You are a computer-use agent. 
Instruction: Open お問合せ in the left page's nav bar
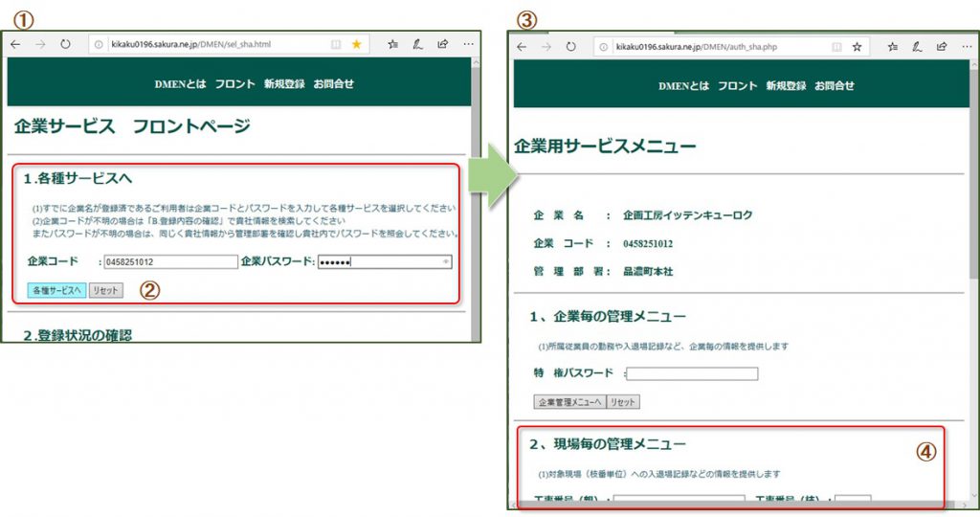334,83
